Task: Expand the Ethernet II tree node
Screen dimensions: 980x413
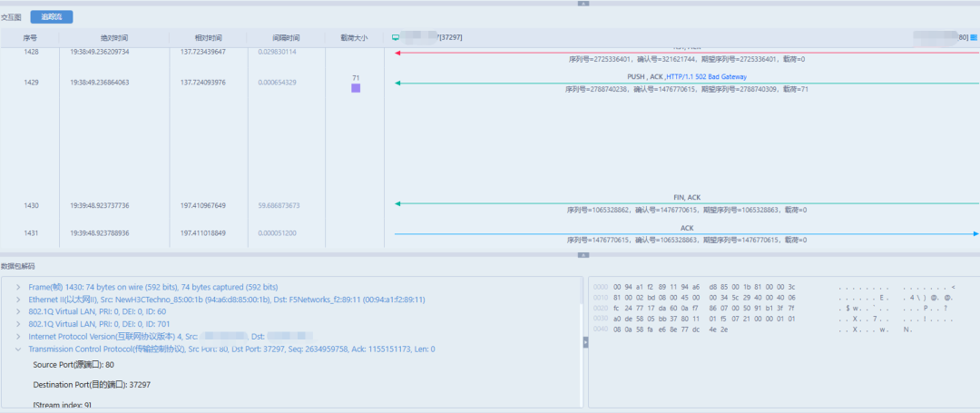Action: (19, 300)
